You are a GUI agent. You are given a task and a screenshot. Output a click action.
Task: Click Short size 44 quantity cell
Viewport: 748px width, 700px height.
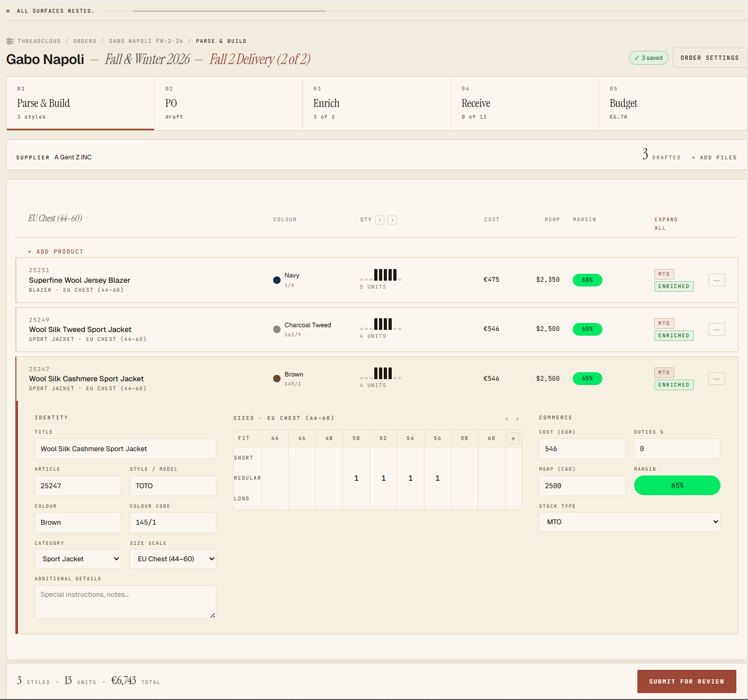click(275, 458)
